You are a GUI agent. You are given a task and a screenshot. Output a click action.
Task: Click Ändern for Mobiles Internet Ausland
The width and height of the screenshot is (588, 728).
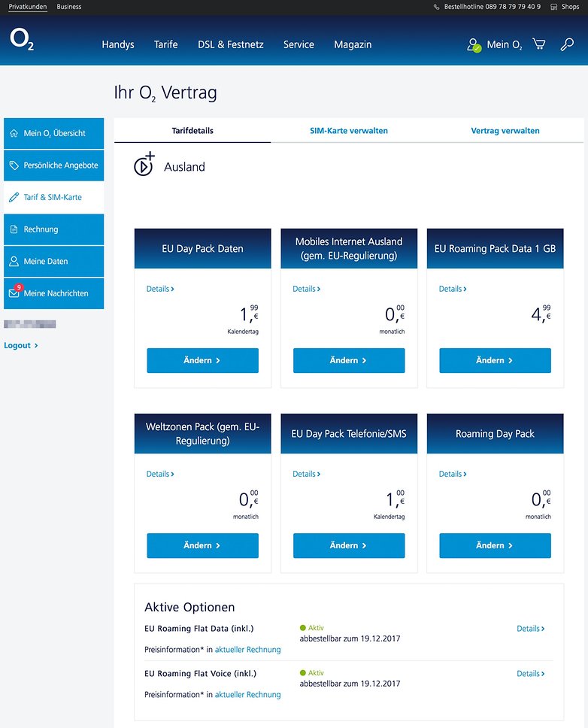pos(349,360)
